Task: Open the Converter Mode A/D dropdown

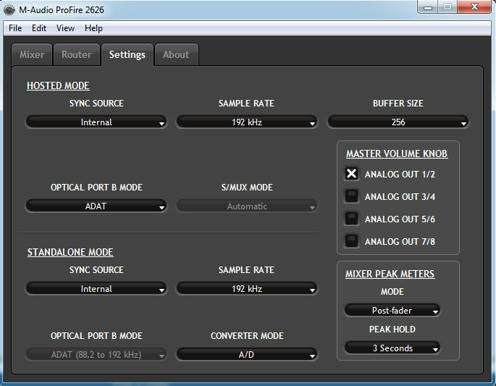Action: (x=247, y=354)
